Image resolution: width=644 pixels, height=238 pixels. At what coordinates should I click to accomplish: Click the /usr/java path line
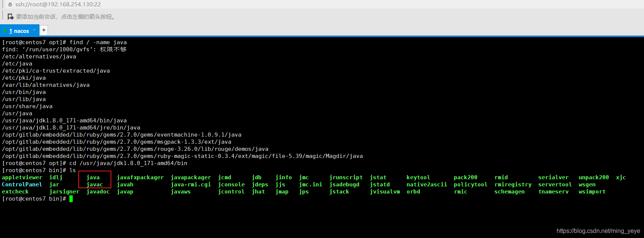click(x=17, y=113)
